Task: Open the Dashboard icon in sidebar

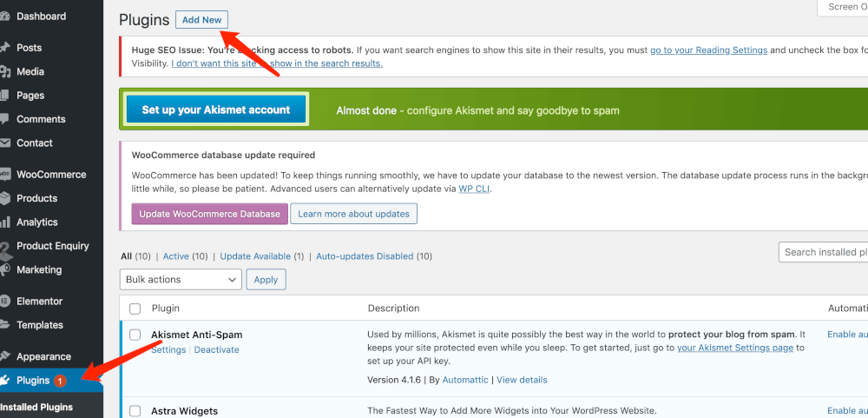Action: (4, 16)
